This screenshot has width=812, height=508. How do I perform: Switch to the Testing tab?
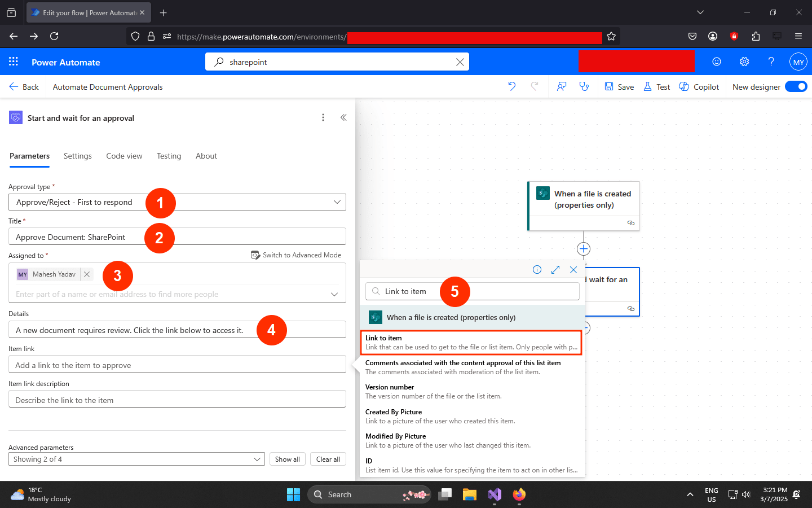click(169, 156)
